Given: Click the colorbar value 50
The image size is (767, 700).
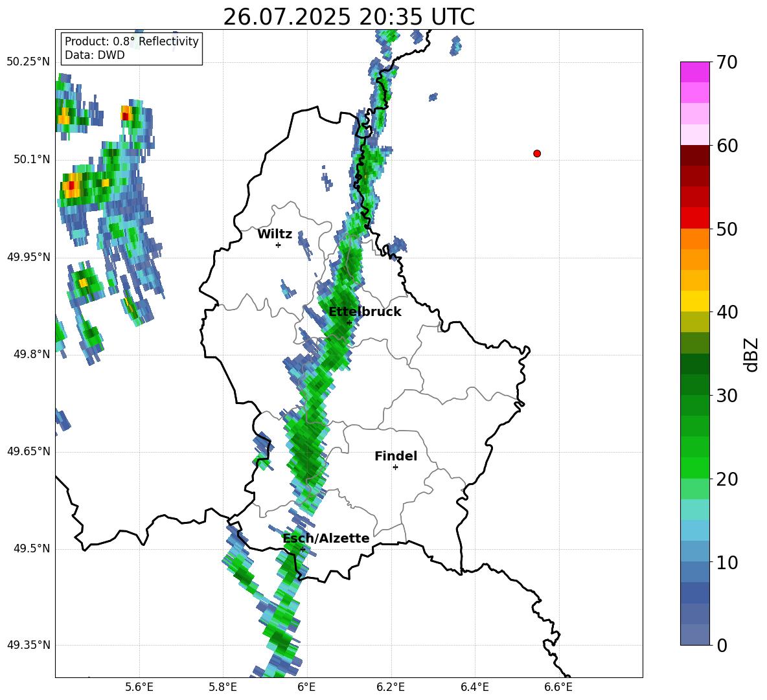Looking at the screenshot, I should tap(727, 229).
